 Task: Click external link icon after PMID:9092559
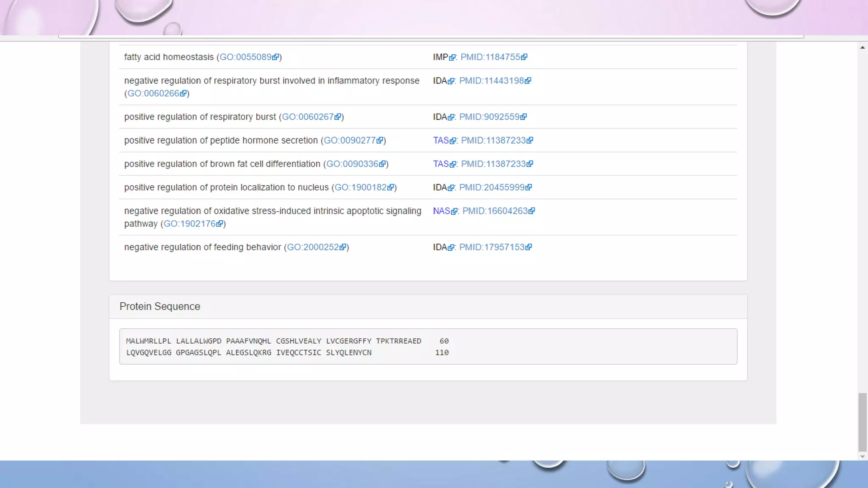[523, 117]
